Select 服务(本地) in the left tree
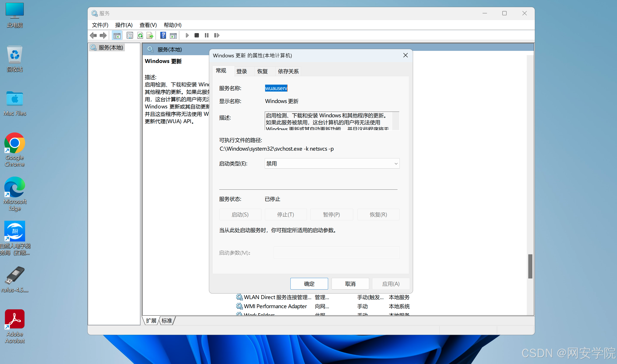Image resolution: width=617 pixels, height=364 pixels. pos(111,48)
